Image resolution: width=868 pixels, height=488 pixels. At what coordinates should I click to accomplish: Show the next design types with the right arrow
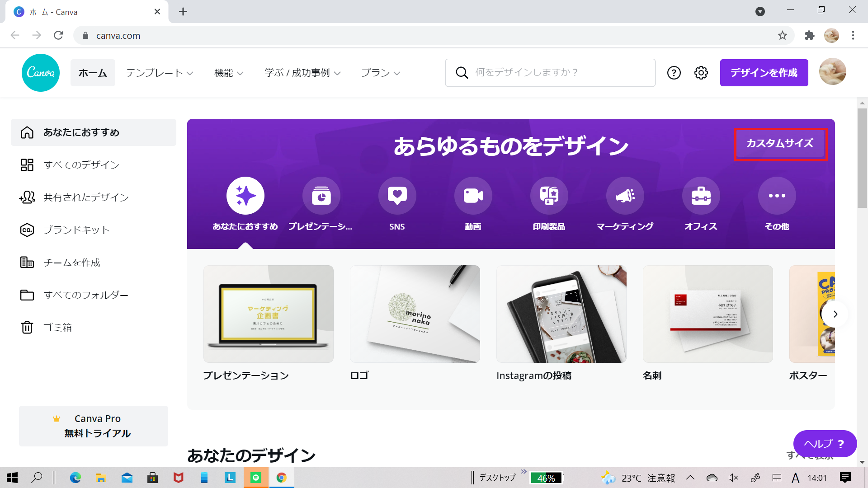pos(835,314)
